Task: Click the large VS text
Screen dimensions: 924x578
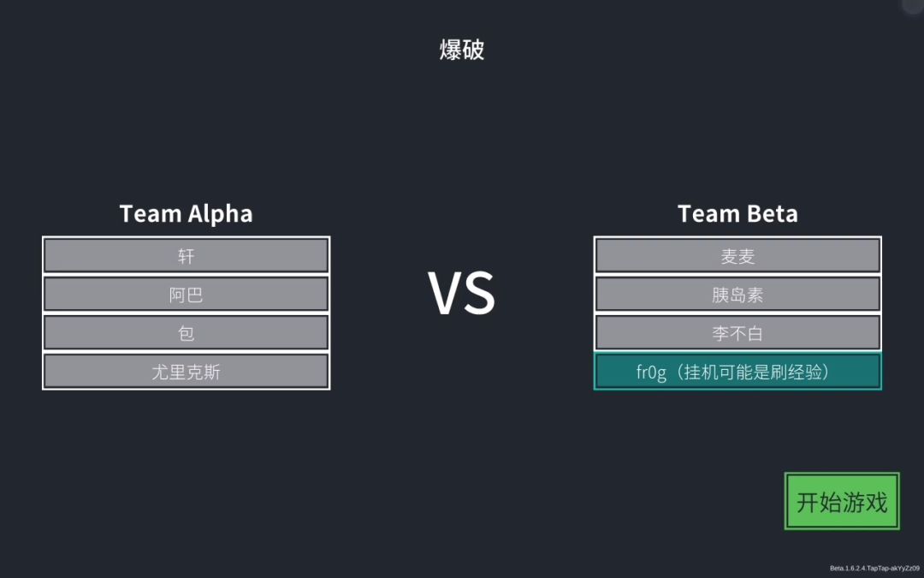Action: pyautogui.click(x=461, y=294)
